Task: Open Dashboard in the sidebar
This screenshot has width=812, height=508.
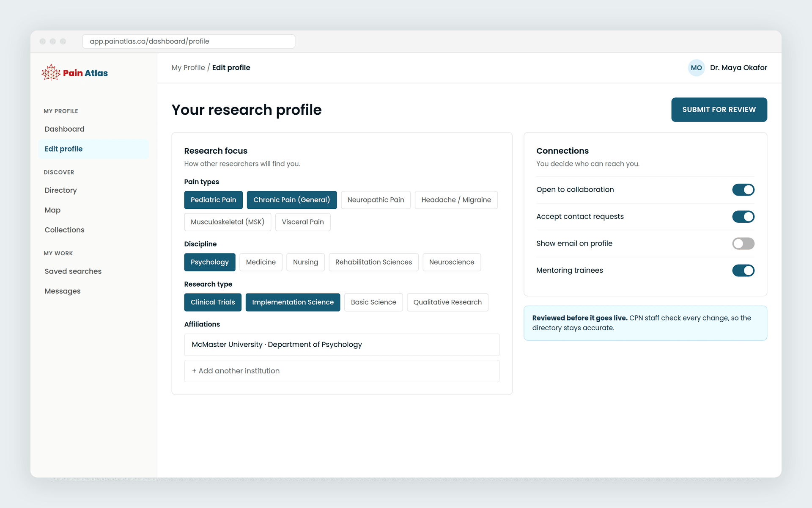Action: 93,129
